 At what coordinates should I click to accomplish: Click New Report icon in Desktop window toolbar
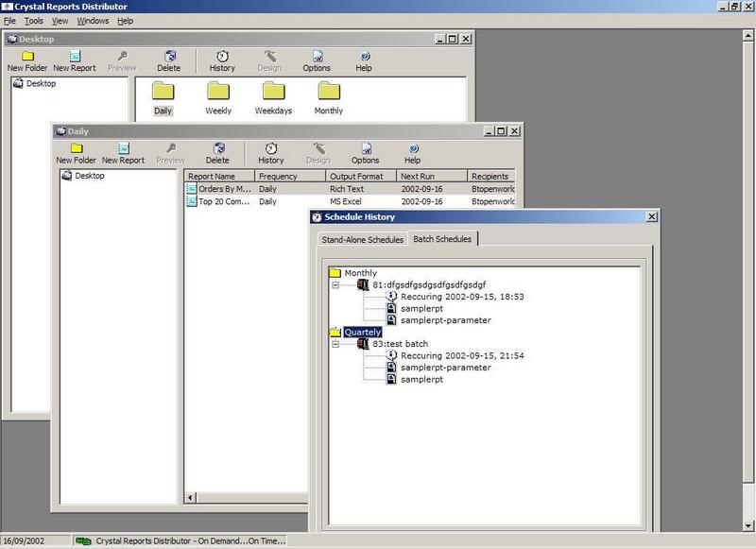click(75, 56)
